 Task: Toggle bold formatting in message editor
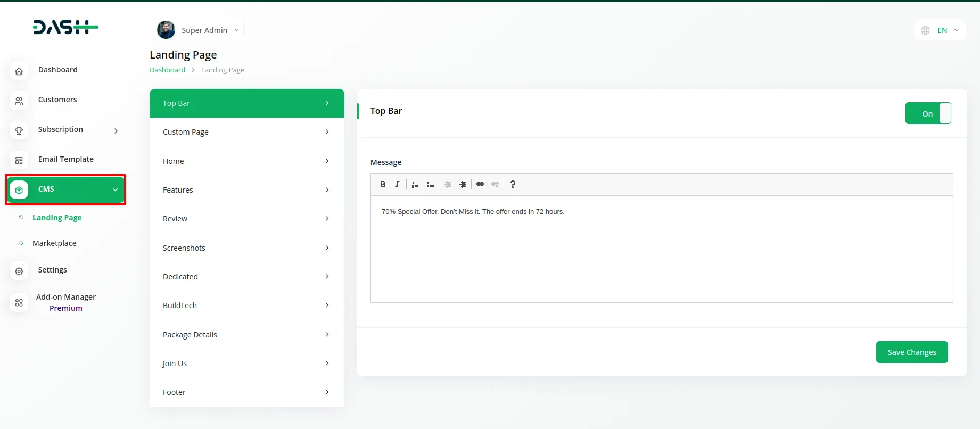(x=383, y=184)
